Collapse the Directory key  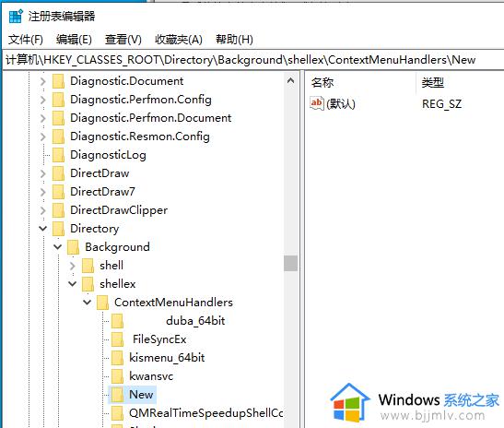point(42,229)
